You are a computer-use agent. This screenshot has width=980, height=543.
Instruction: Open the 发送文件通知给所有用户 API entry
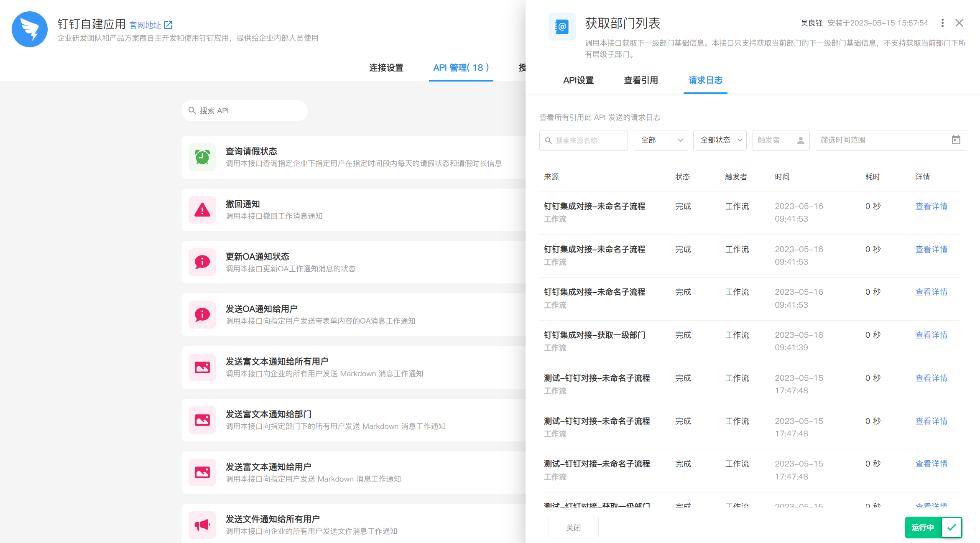[354, 523]
